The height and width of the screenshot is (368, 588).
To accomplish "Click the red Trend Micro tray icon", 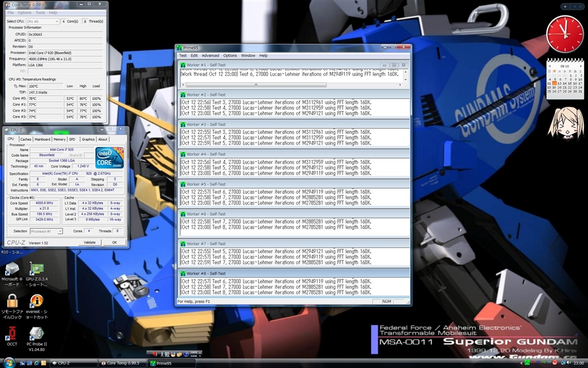I will point(555,363).
